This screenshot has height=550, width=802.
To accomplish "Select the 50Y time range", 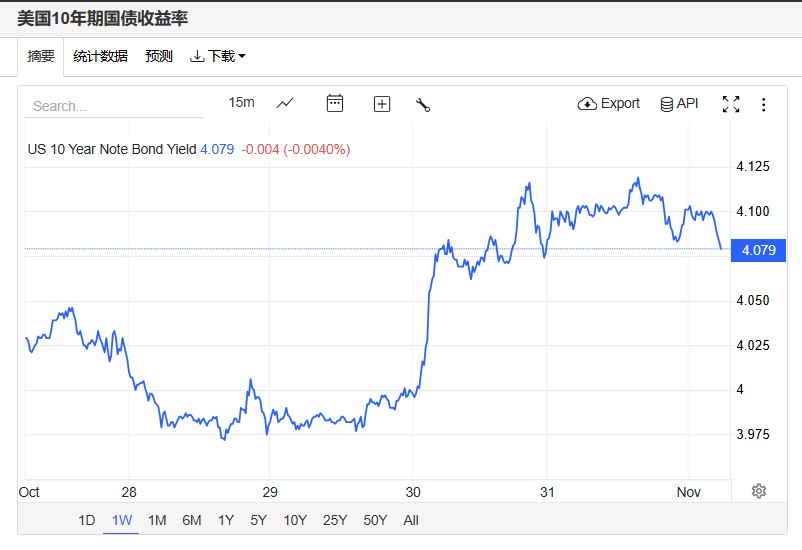I will coord(375,520).
